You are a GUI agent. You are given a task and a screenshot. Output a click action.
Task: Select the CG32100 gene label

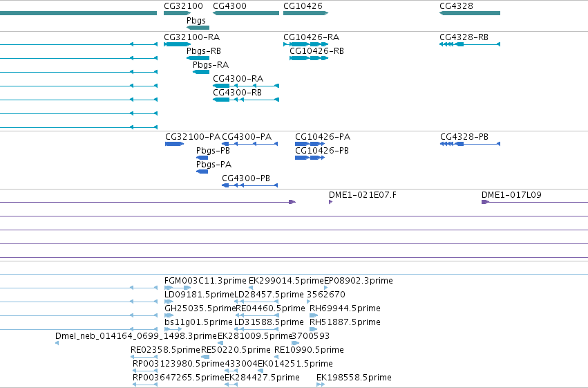pos(183,6)
